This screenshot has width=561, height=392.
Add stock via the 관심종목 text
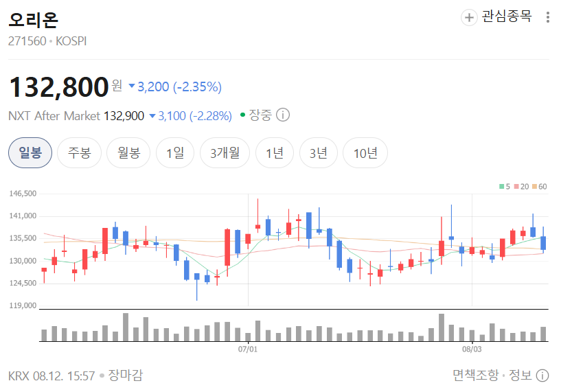pos(506,16)
